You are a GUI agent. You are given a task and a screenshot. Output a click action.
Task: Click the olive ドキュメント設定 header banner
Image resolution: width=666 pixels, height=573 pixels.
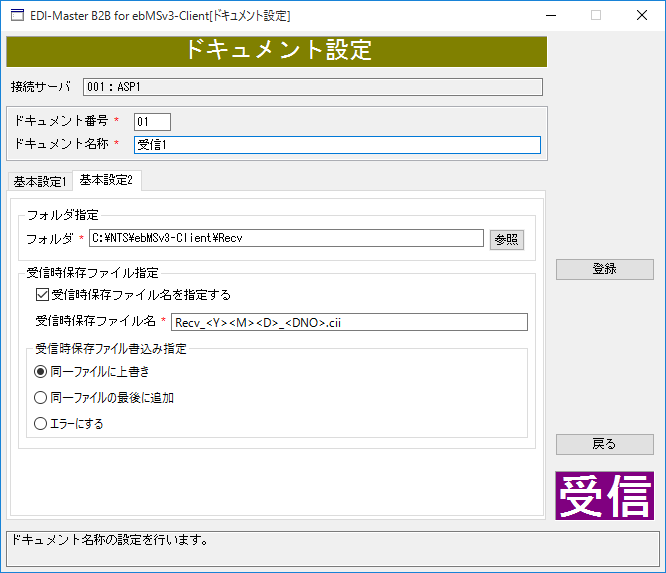277,51
